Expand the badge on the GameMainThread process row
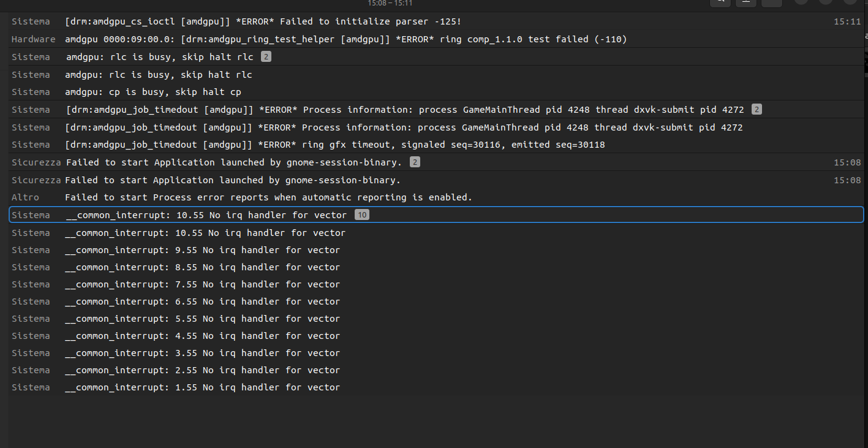 coord(757,110)
